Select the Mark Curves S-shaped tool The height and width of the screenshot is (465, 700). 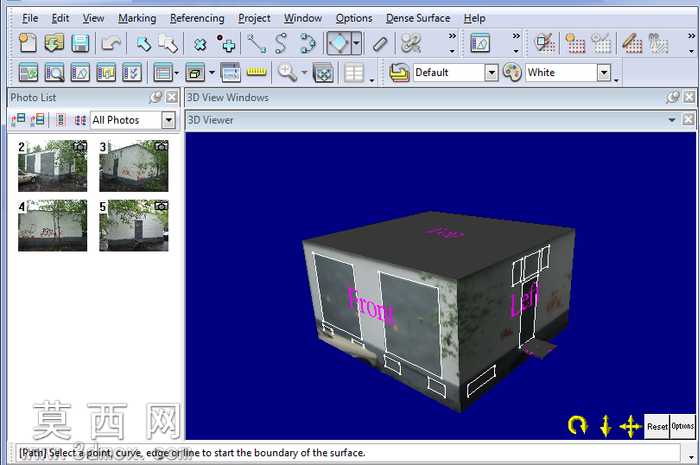pyautogui.click(x=281, y=44)
